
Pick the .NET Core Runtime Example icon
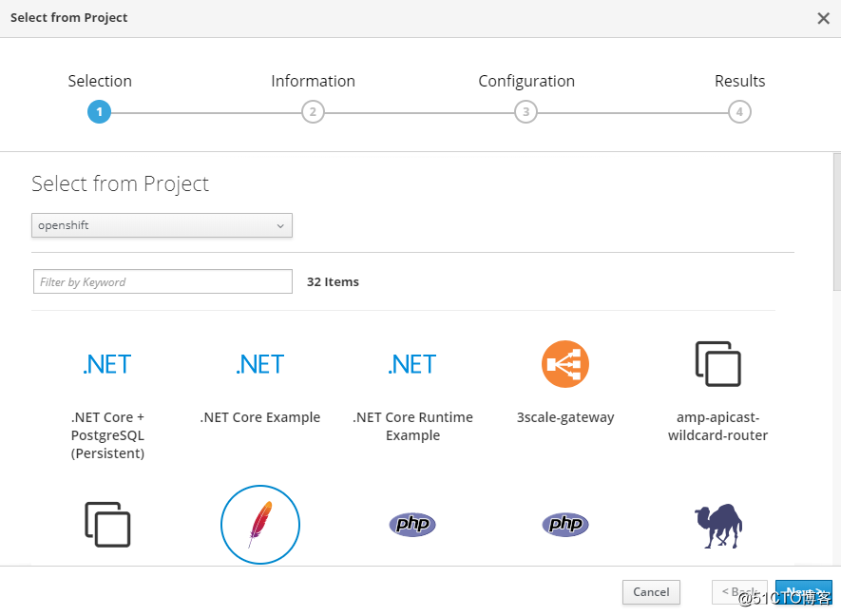[412, 364]
